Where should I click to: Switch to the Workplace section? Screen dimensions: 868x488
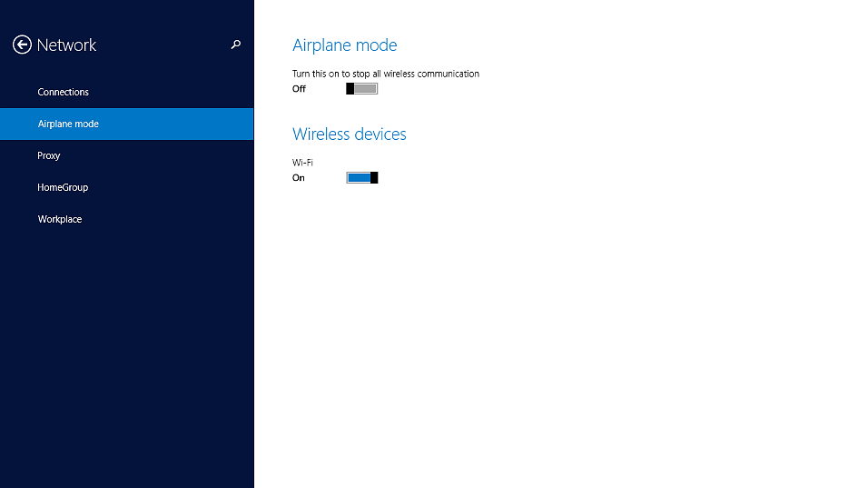coord(127,219)
